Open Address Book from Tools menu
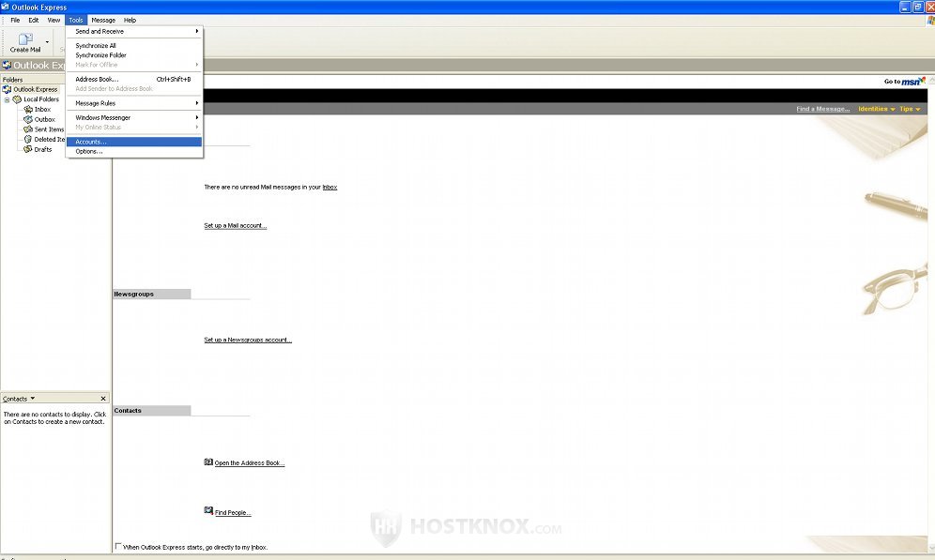Image resolution: width=935 pixels, height=560 pixels. point(134,79)
